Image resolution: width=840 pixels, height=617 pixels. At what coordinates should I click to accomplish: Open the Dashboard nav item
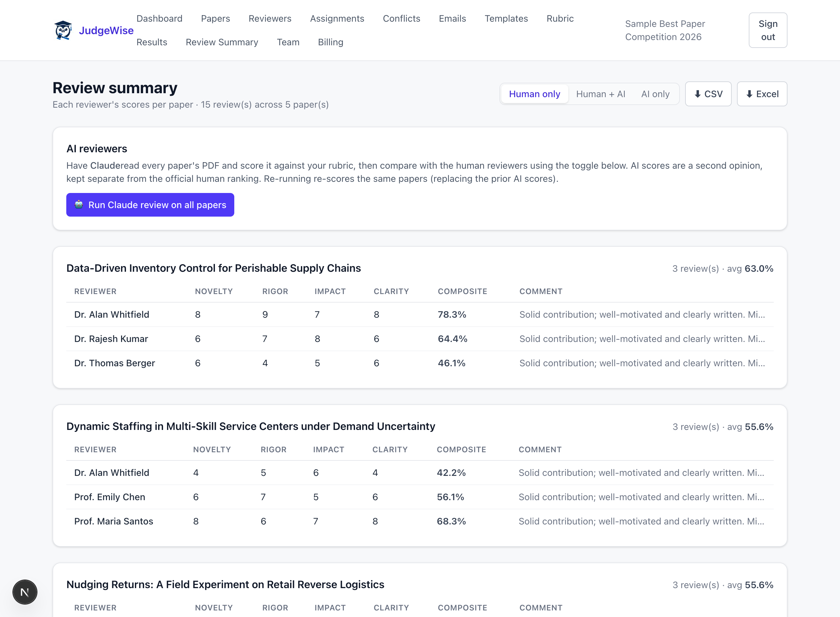pyautogui.click(x=159, y=18)
